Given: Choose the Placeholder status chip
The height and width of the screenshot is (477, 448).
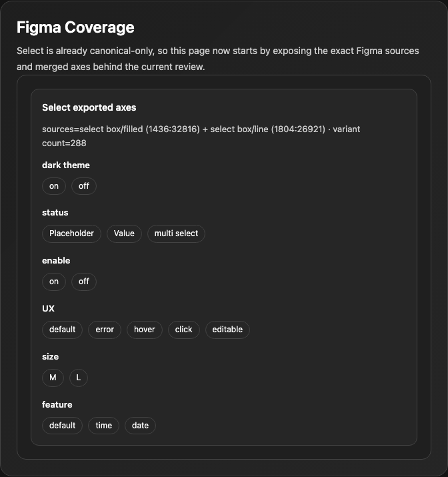Looking at the screenshot, I should pyautogui.click(x=71, y=233).
